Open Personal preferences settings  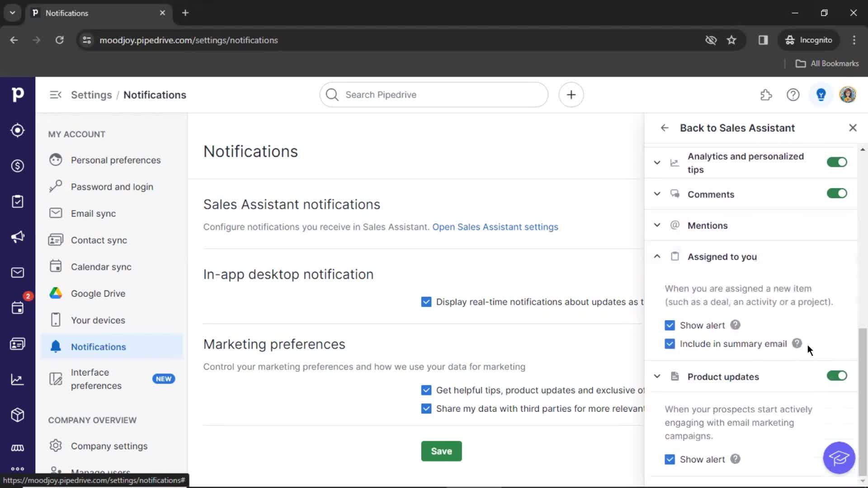pyautogui.click(x=116, y=160)
